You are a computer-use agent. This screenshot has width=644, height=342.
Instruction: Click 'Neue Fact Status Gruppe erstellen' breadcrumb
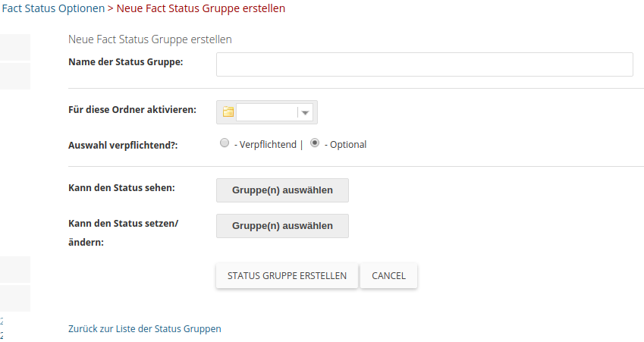pos(201,8)
